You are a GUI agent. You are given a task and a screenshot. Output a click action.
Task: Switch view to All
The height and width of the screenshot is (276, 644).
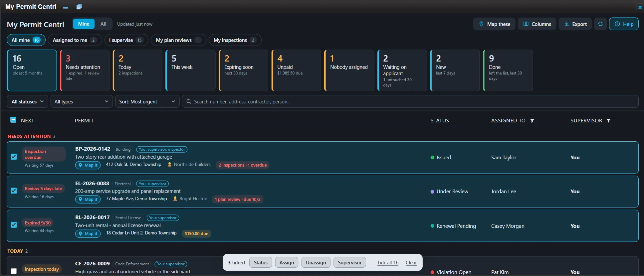[104, 24]
